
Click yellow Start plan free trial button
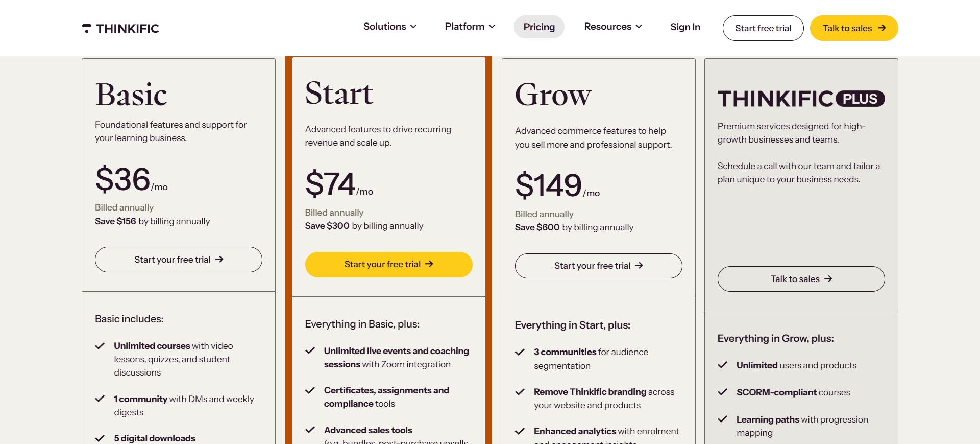point(388,264)
